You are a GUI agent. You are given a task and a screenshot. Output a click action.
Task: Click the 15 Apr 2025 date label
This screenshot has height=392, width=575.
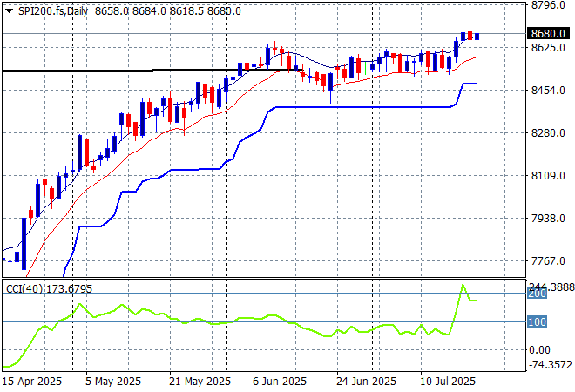(x=32, y=382)
